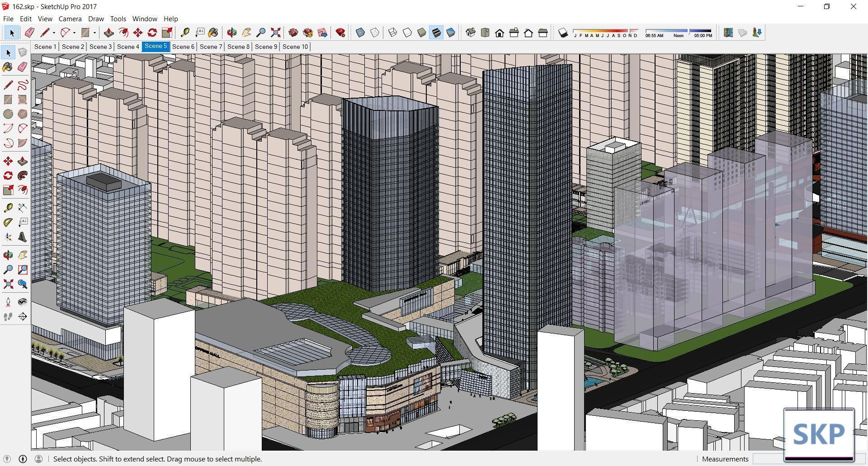Switch to Left view

coord(543,33)
